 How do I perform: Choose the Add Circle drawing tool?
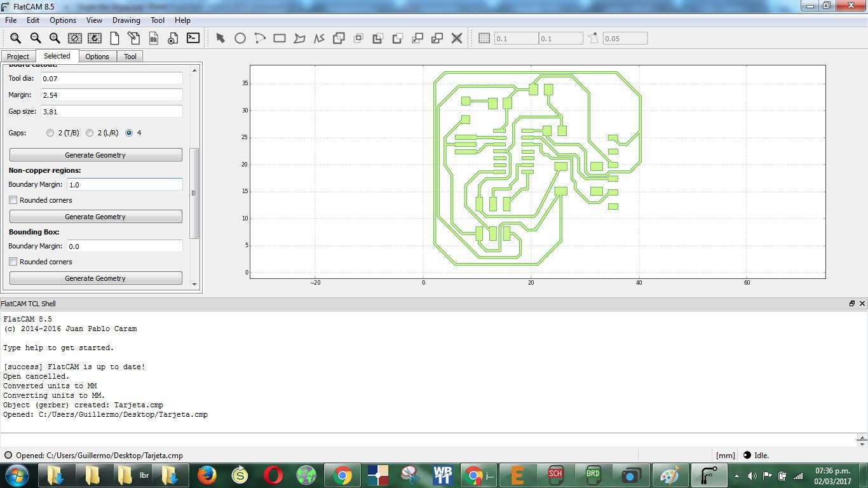pos(240,38)
